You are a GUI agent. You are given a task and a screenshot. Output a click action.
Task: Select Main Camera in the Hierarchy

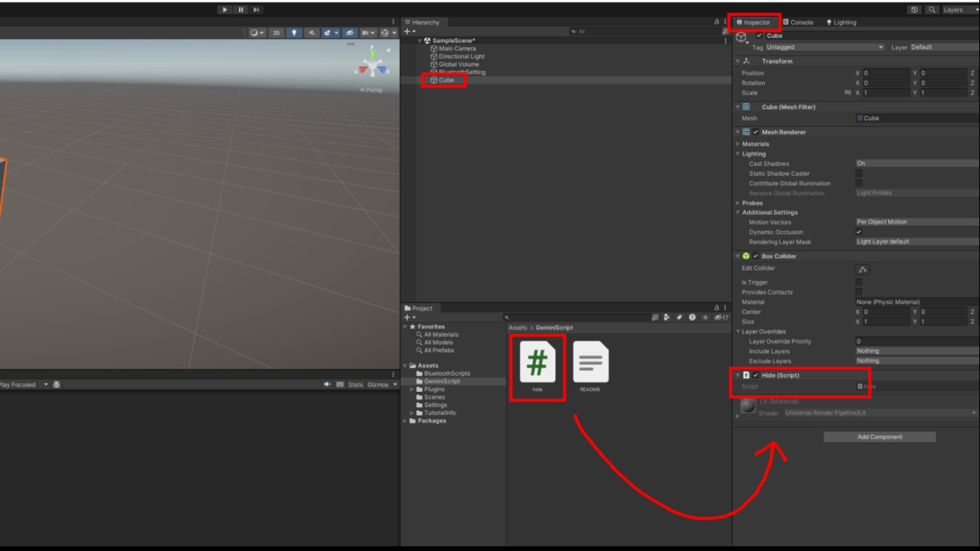(x=456, y=48)
